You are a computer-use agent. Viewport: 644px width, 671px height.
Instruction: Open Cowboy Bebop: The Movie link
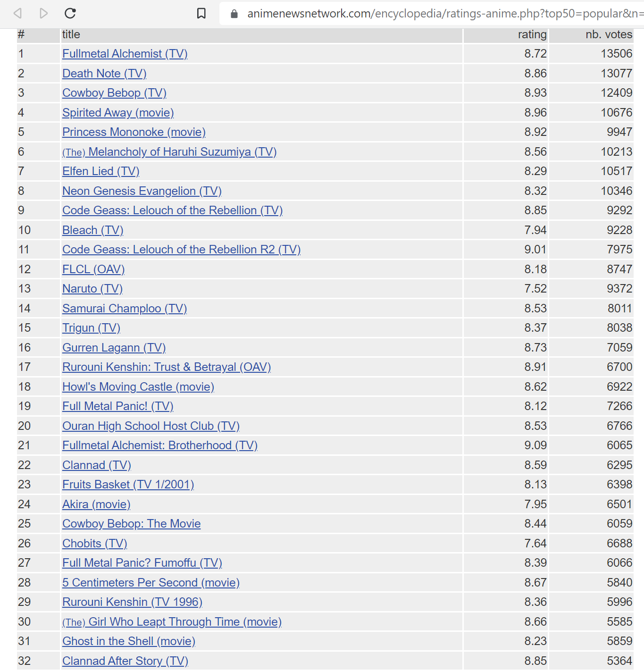coord(132,524)
